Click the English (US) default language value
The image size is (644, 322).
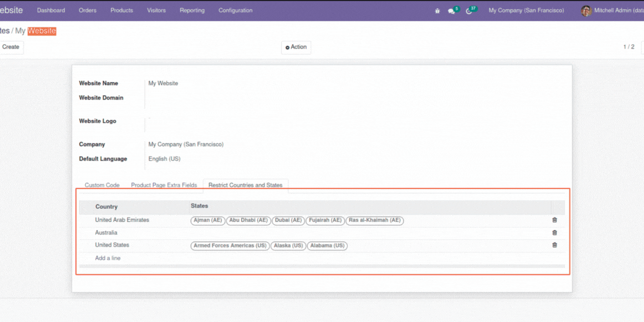(x=164, y=159)
